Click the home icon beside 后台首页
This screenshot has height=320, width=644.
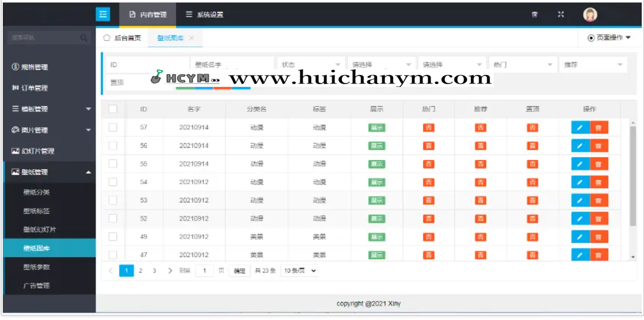click(106, 38)
